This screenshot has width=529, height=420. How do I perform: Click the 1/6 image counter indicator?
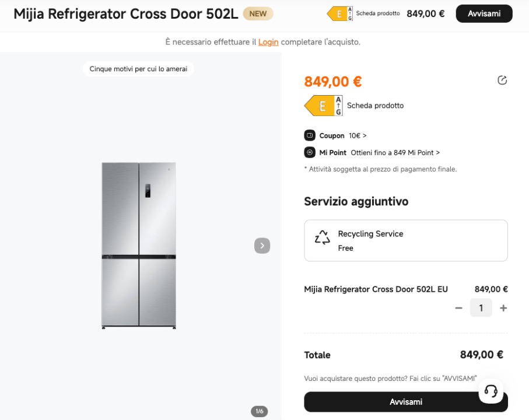coord(258,411)
